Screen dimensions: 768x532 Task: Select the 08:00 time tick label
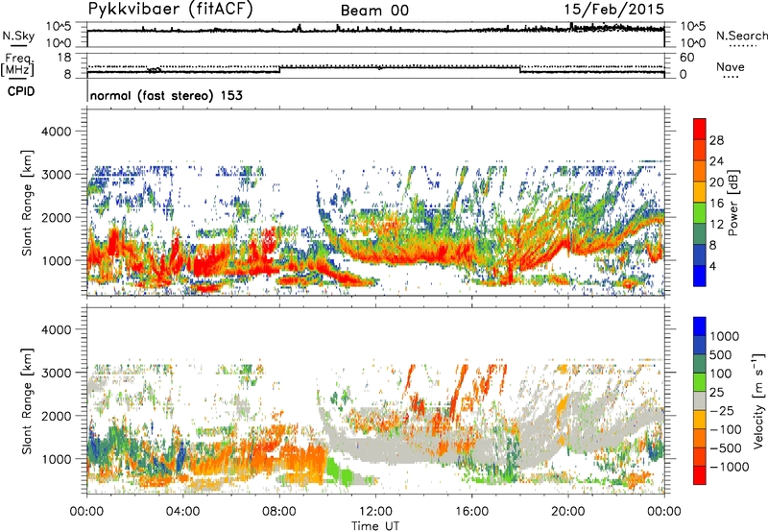click(279, 512)
